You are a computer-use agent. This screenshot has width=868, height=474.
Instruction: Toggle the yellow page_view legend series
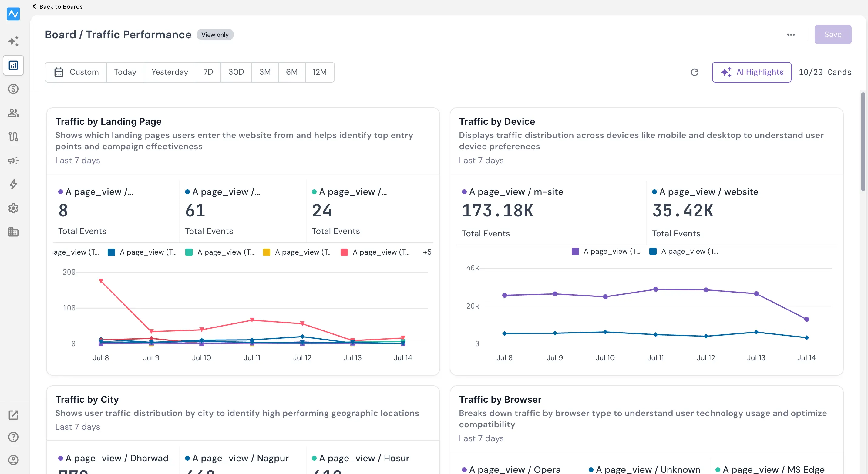point(298,252)
